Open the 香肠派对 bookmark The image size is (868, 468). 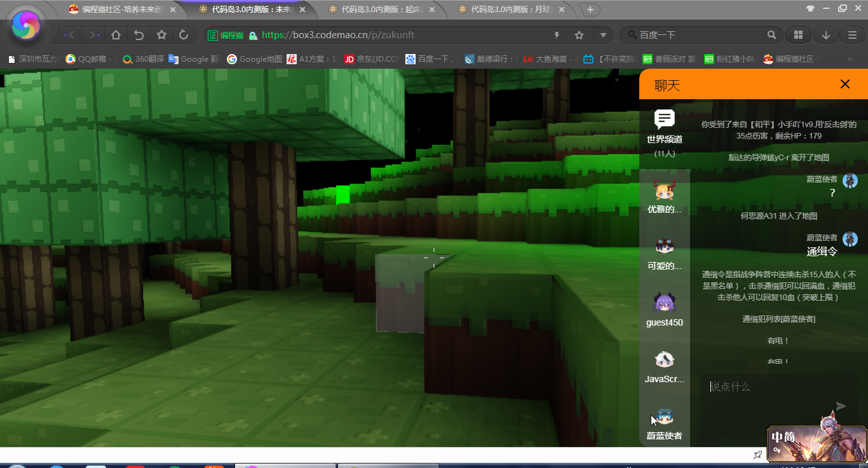pyautogui.click(x=669, y=59)
